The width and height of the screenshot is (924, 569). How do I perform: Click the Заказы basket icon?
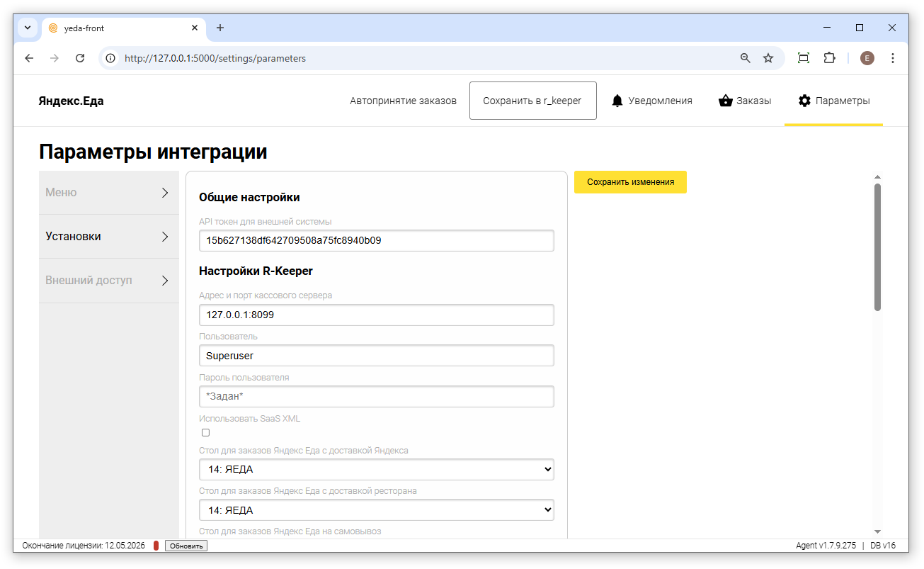pyautogui.click(x=725, y=101)
